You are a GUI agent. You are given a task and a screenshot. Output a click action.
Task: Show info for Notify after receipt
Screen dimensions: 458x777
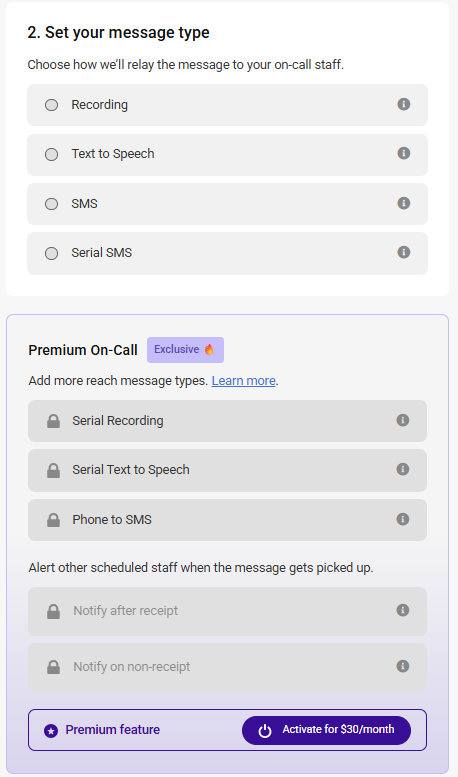[402, 610]
